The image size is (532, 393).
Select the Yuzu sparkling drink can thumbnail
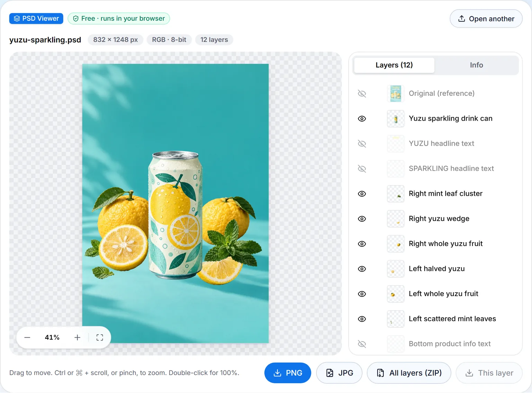396,119
